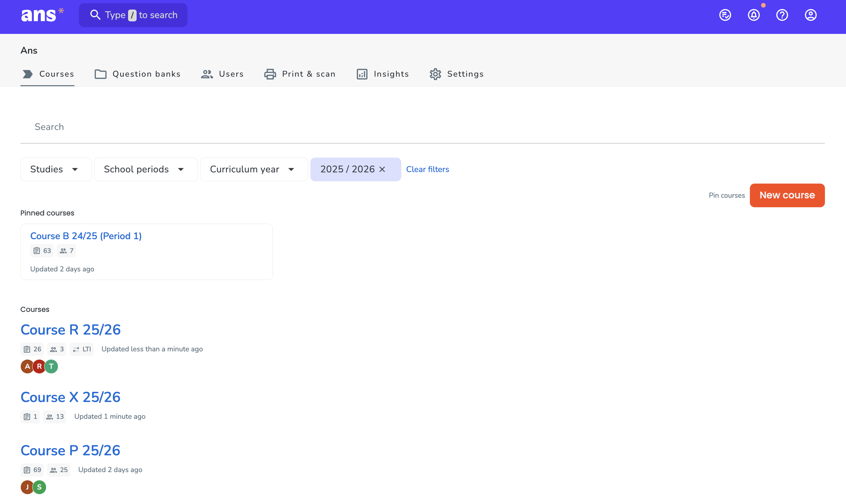Click 'Updated 1 minute ago' text
This screenshot has width=846, height=504.
pos(110,417)
